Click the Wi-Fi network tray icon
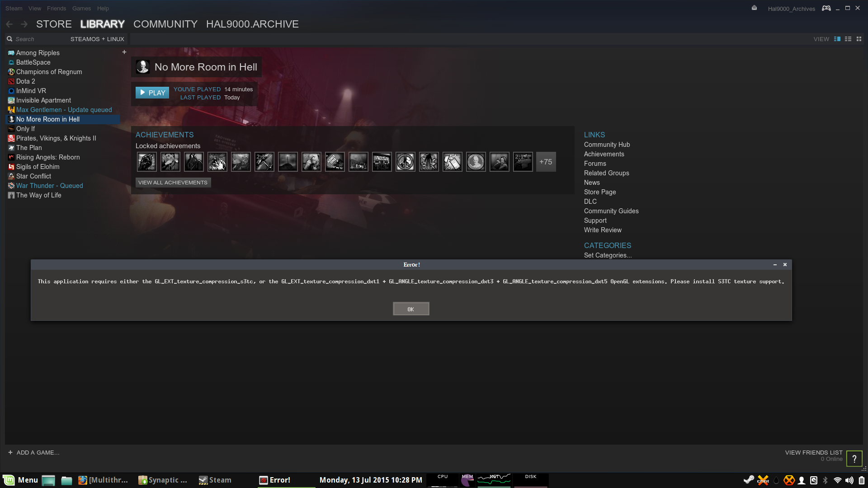This screenshot has height=488, width=868. pyautogui.click(x=838, y=480)
